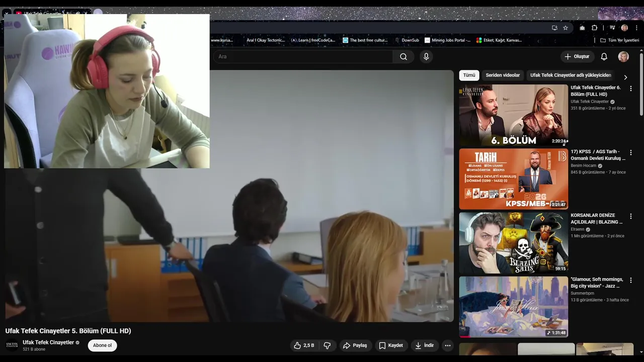The height and width of the screenshot is (362, 644).
Task: Open title KORSANLAR DENİZE AÇILDILAR! BLAZING
Action: (x=596, y=219)
